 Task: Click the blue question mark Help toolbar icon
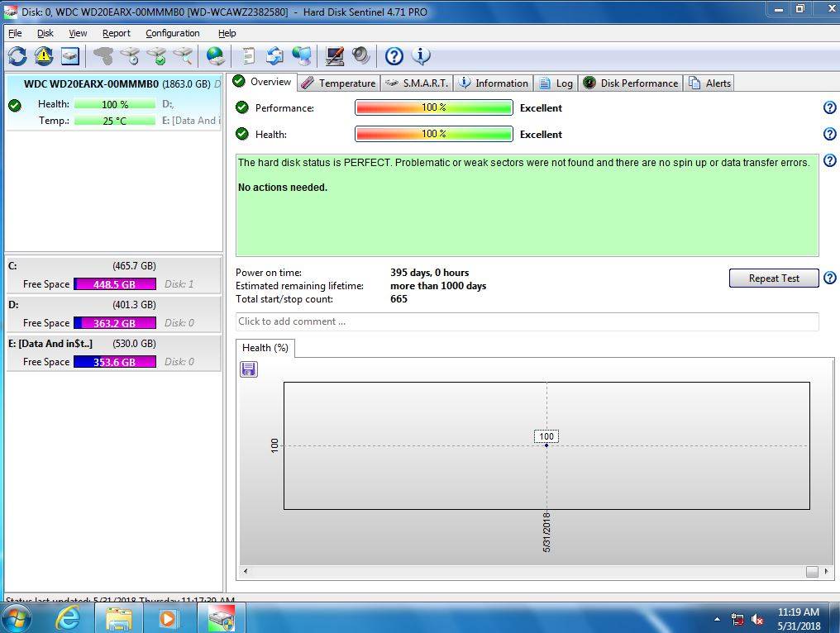pos(394,55)
